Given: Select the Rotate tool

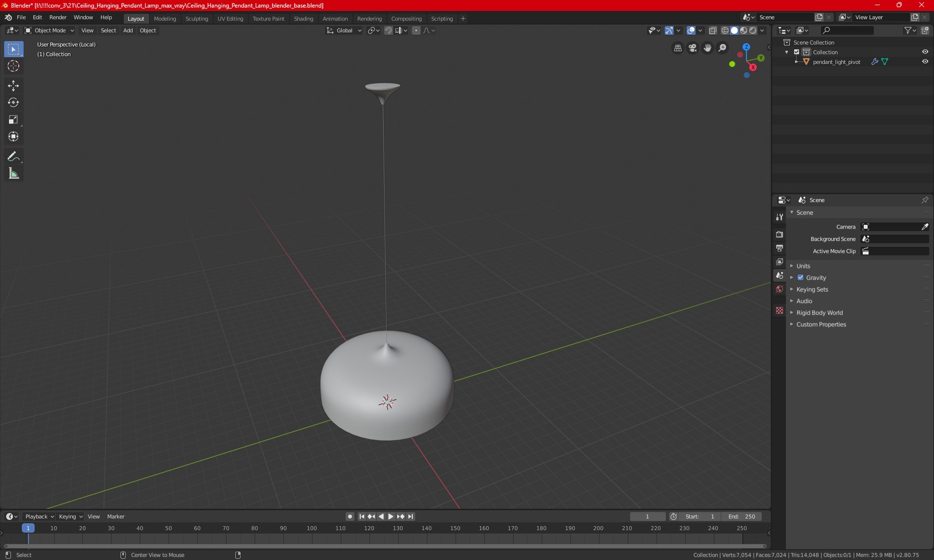Looking at the screenshot, I should click(13, 103).
